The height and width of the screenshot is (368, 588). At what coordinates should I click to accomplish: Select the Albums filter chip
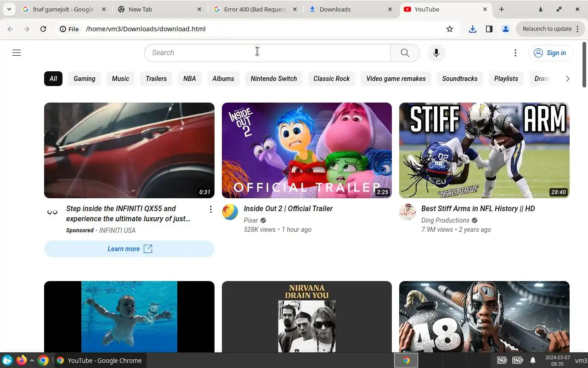click(223, 79)
